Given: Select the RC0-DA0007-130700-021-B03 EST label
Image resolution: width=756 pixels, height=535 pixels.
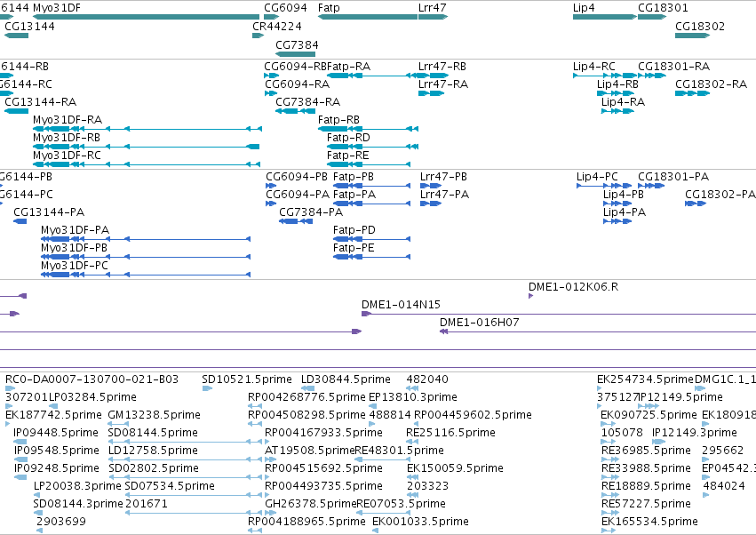Looking at the screenshot, I should (x=92, y=379).
